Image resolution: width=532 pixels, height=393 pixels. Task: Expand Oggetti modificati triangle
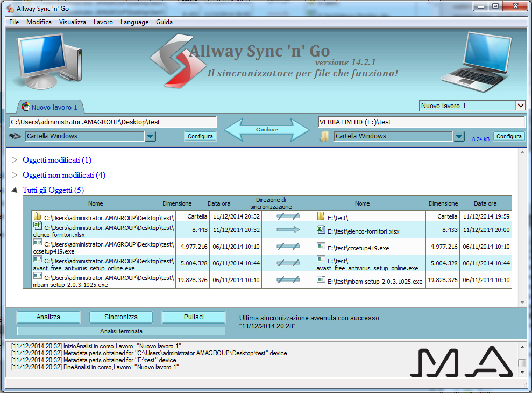[14, 160]
